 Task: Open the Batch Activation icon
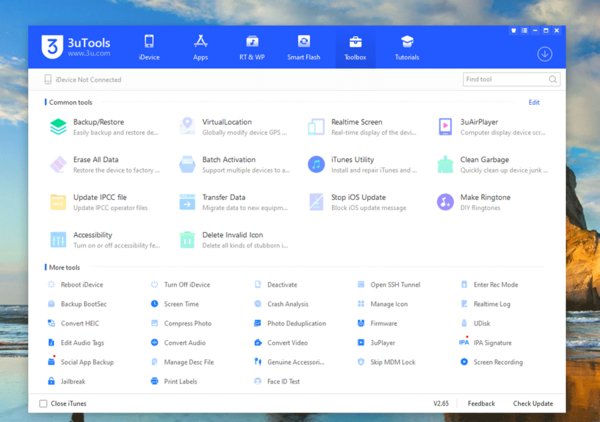(x=187, y=164)
